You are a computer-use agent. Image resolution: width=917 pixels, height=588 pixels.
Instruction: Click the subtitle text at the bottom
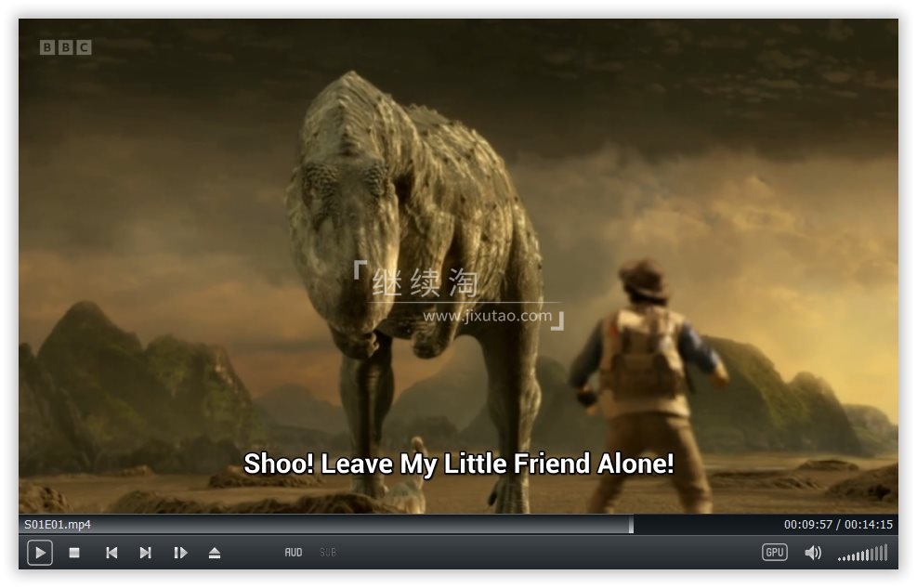[462, 463]
